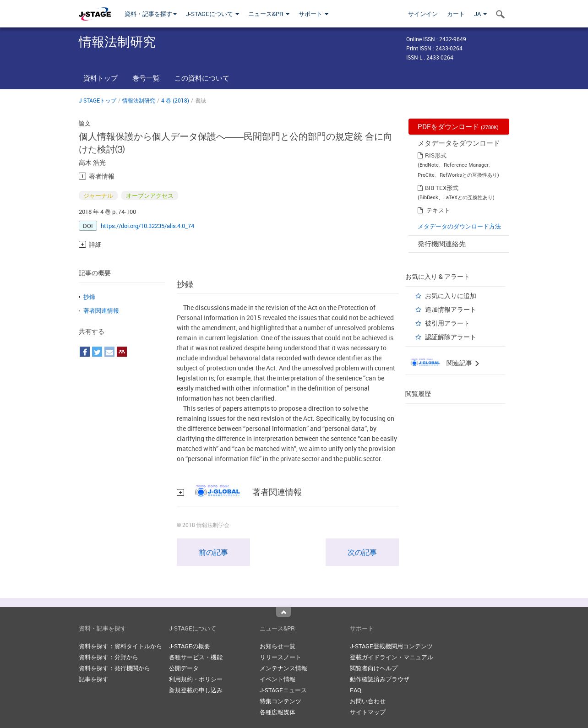Screen dimensions: 588x728
Task: Open 関連記事 link with chevron
Action: 463,364
